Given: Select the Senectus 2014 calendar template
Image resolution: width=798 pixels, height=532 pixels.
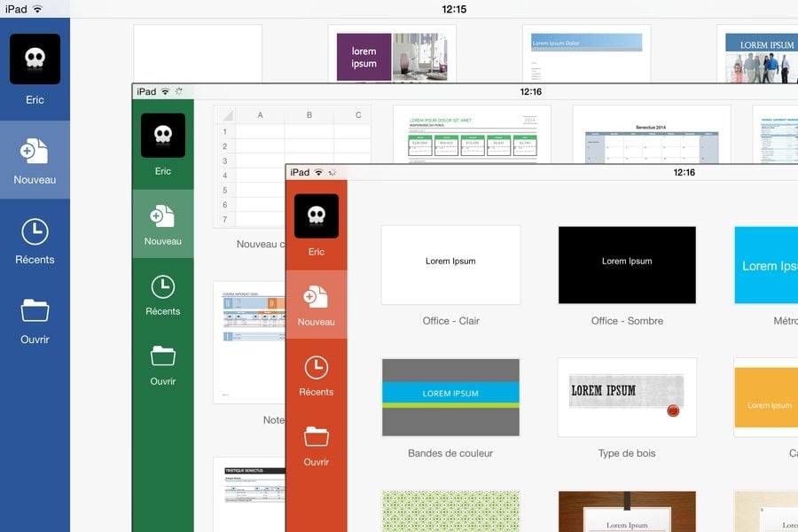Looking at the screenshot, I should coord(652,135).
